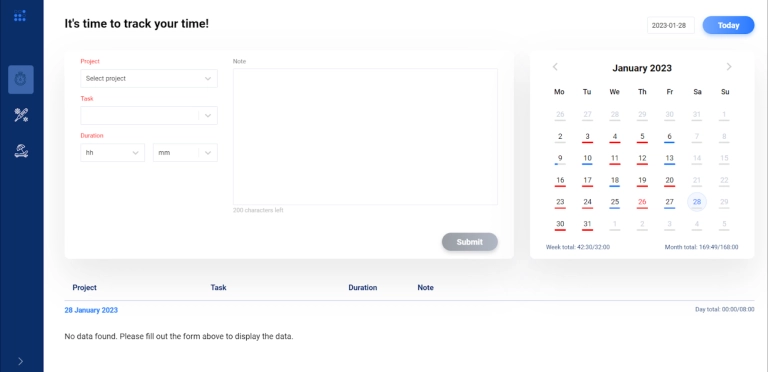Select January 20 in the calendar

[x=670, y=181]
